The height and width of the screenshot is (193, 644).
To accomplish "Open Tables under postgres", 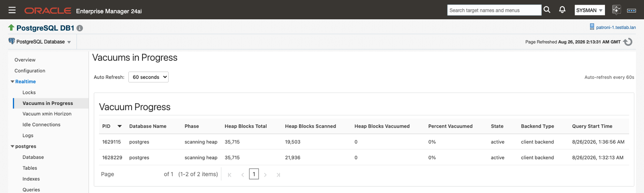I will coord(30,168).
